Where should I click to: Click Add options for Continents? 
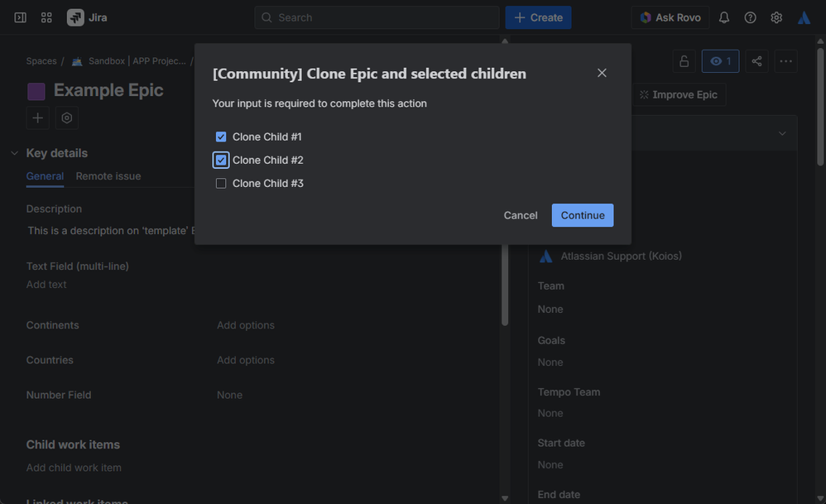tap(246, 325)
